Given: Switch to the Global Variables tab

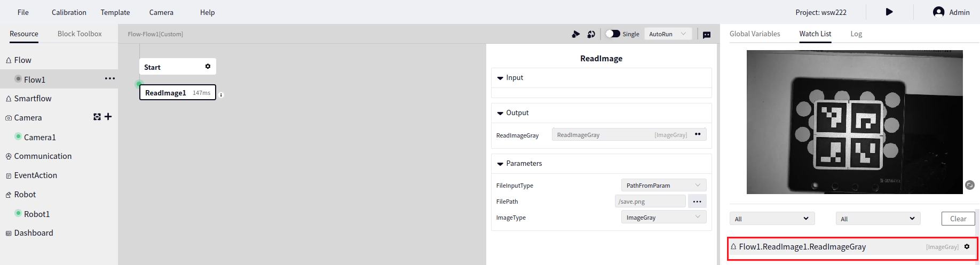Looking at the screenshot, I should [755, 34].
